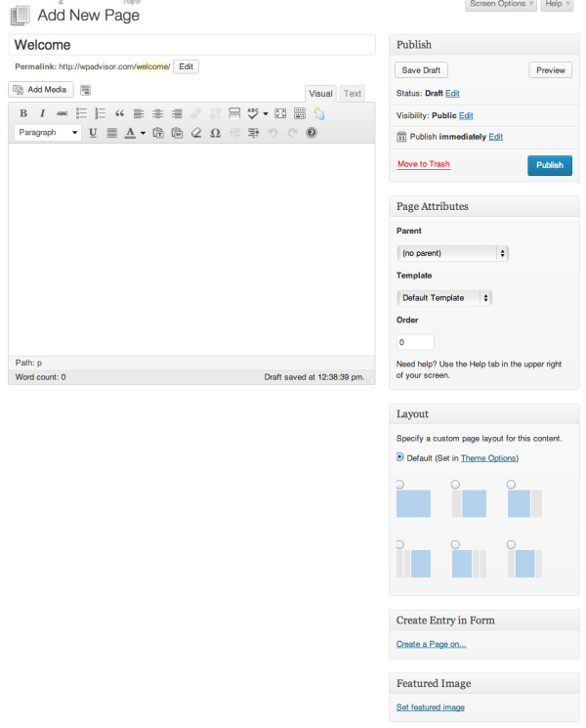Publish the page
This screenshot has height=728, width=586.
pos(549,165)
